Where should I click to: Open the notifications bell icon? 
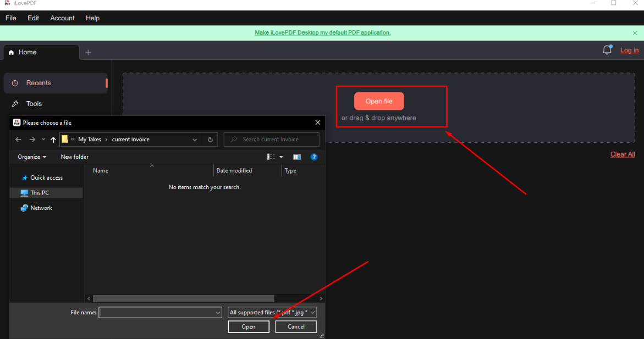pos(607,50)
